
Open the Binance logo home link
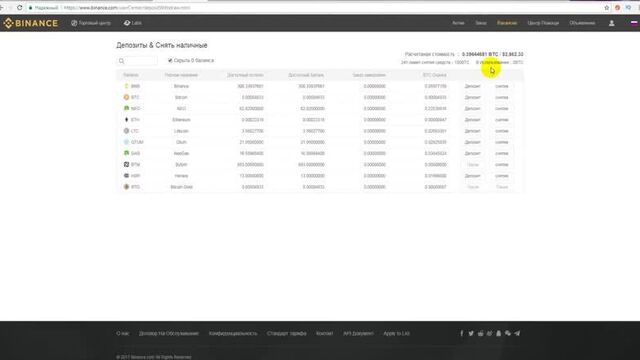[x=31, y=23]
